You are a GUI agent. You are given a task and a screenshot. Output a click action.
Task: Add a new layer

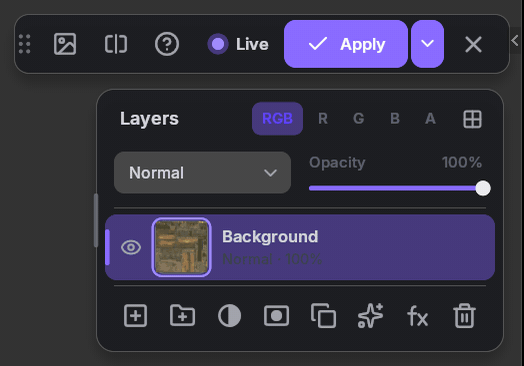[x=135, y=315]
